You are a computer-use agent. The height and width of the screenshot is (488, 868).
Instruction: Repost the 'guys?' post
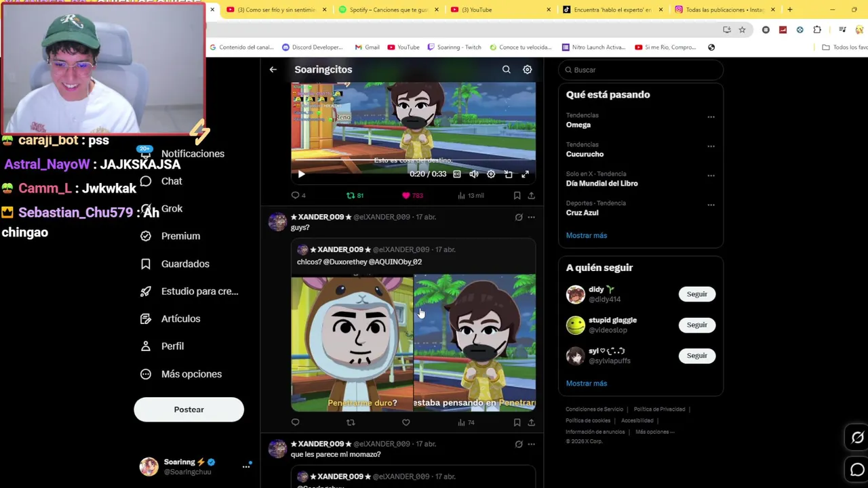[351, 422]
